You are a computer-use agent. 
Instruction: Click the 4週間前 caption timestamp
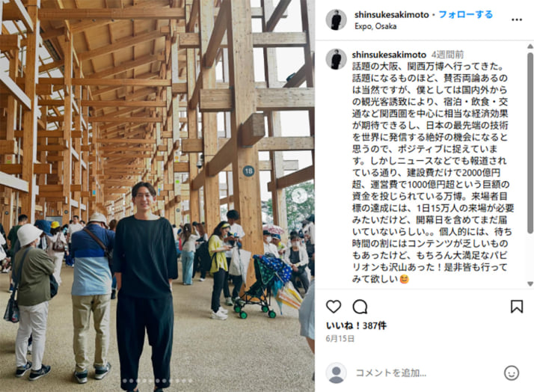coord(447,55)
